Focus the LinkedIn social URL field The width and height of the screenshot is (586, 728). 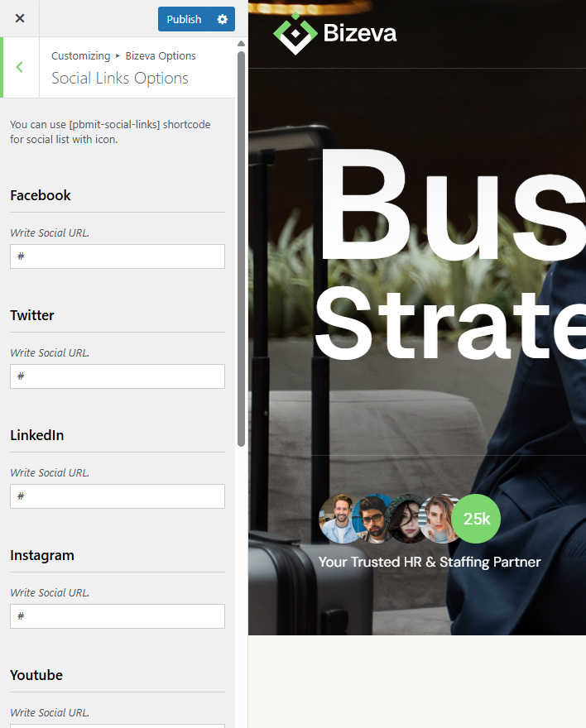coord(118,496)
